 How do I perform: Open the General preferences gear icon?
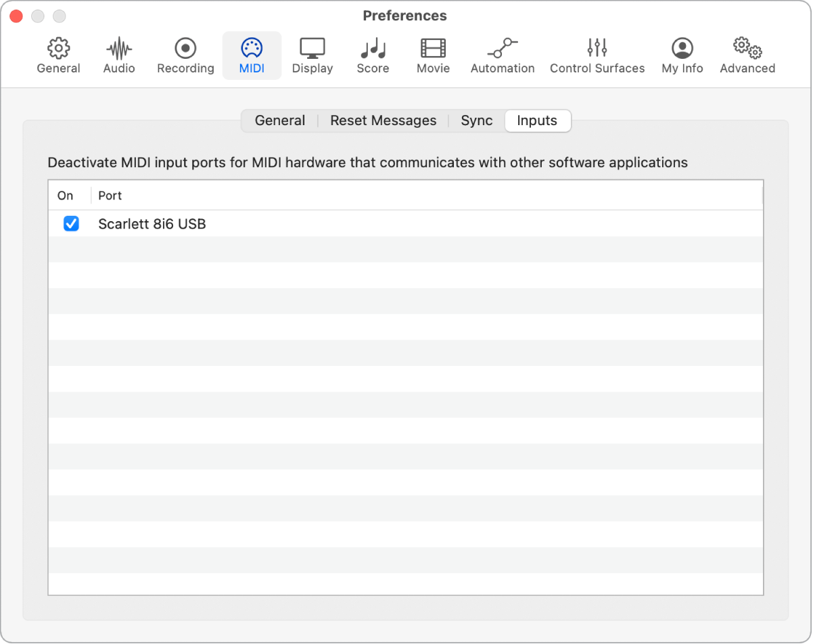(x=59, y=49)
